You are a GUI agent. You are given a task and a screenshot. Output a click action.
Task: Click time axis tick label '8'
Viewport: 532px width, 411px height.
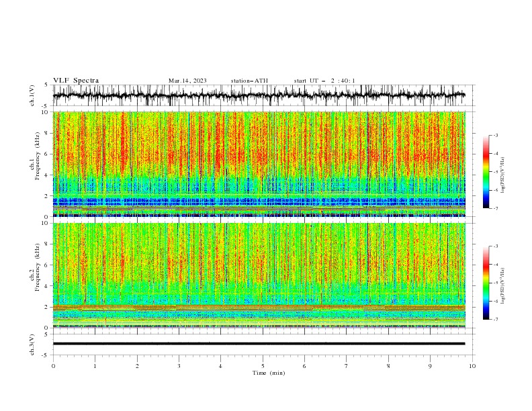tap(388, 366)
